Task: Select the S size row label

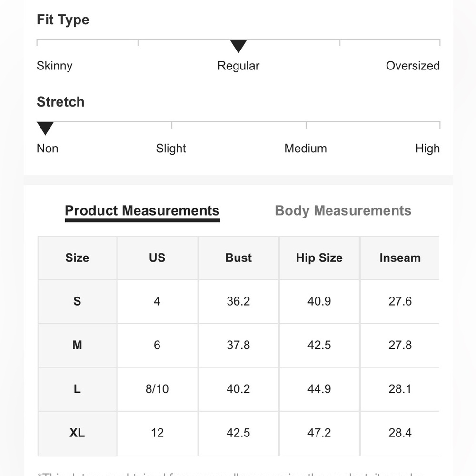Action: click(x=77, y=301)
